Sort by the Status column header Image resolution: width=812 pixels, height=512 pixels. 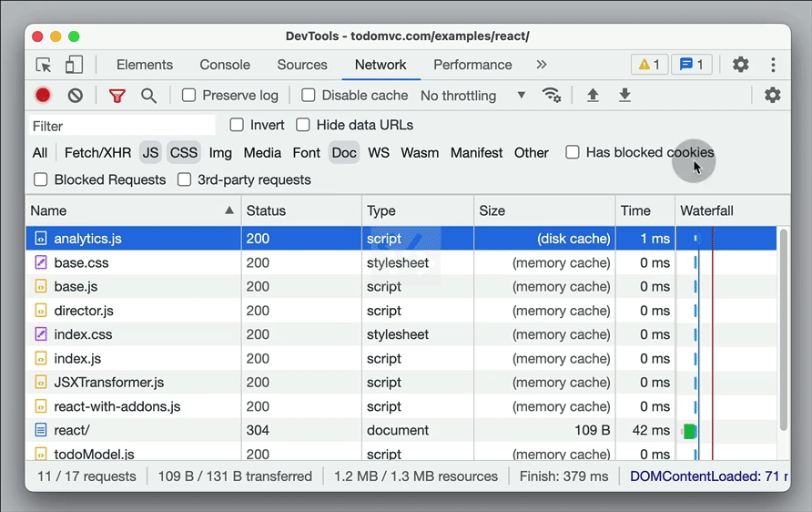[301, 210]
